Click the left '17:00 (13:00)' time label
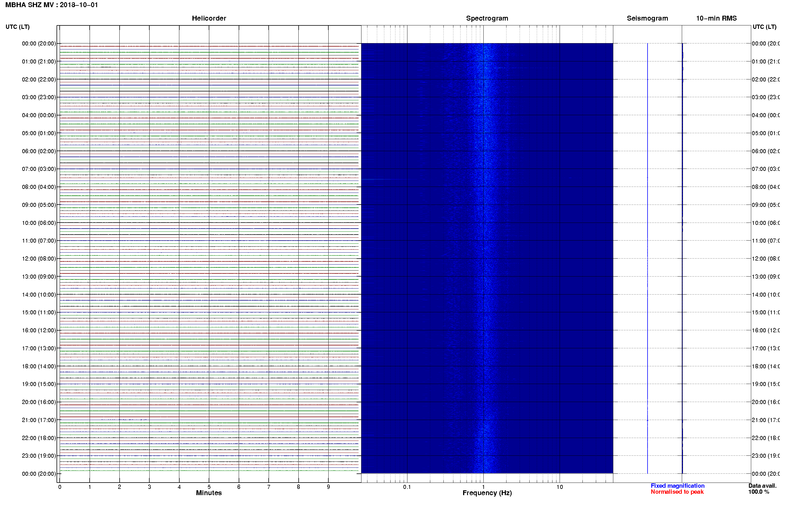This screenshot has width=812, height=508. click(39, 348)
